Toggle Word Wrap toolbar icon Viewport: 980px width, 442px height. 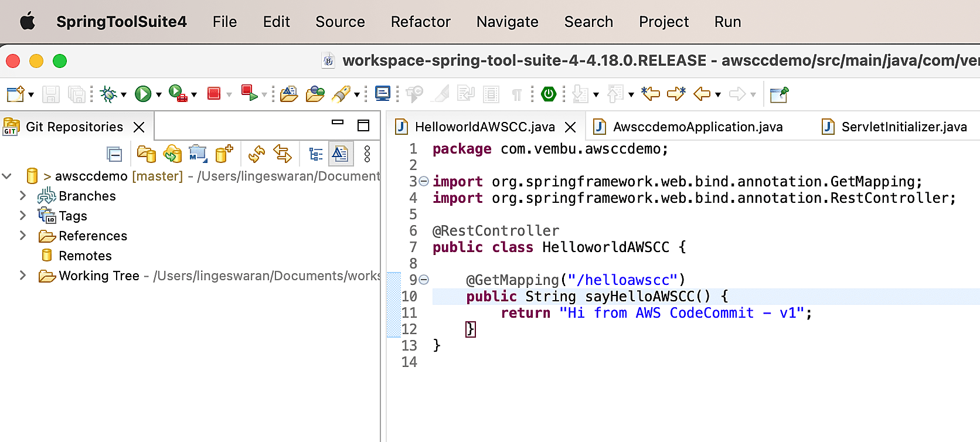(x=466, y=94)
